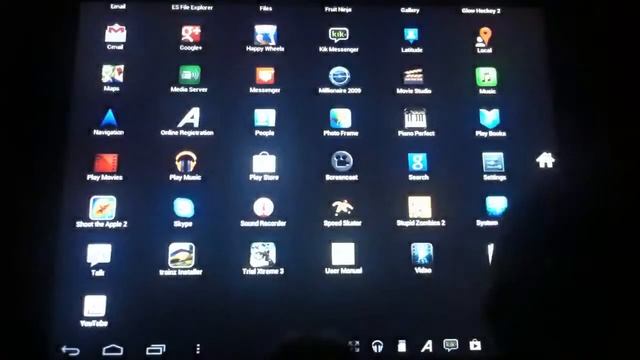Launch the Photo Frame app

340,119
